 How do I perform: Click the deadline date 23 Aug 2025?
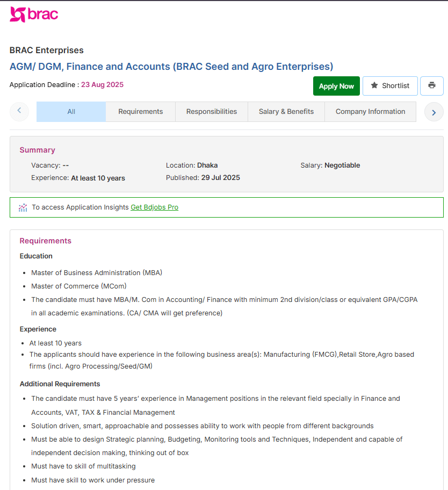pos(102,85)
